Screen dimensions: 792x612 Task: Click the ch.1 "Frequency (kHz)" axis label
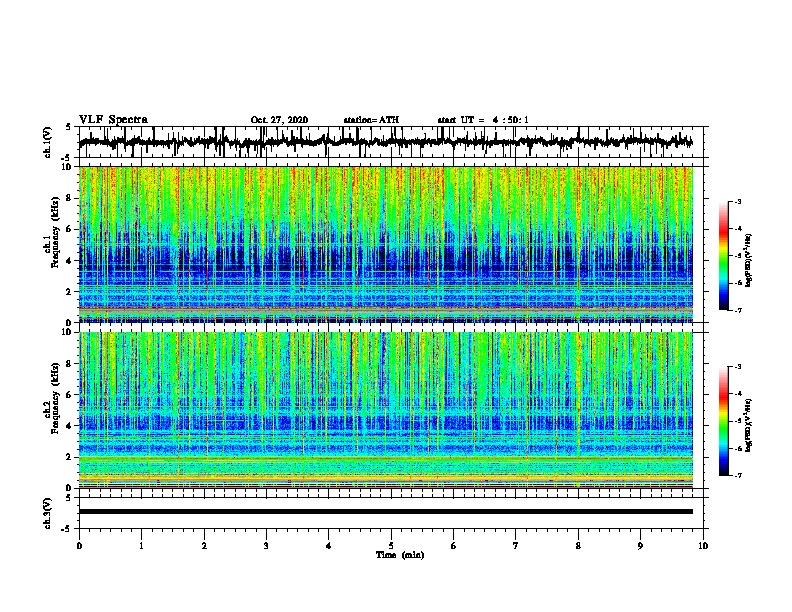coord(54,233)
